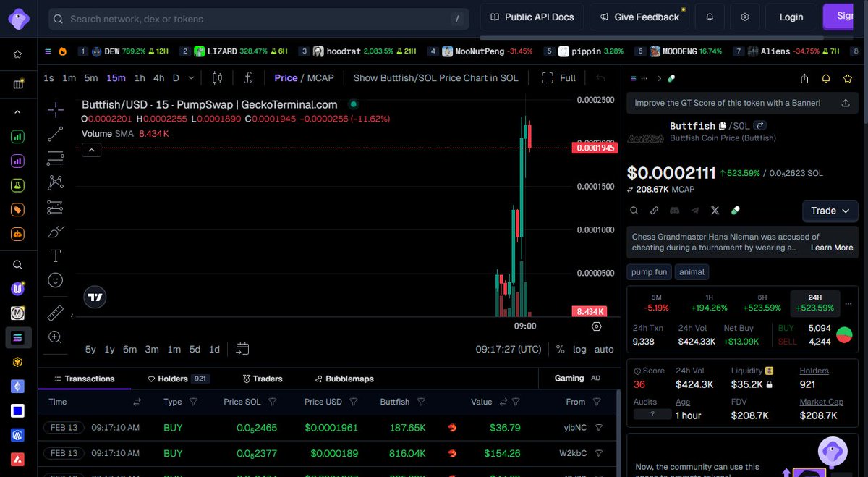Click the green buy/sell ratio gauge
The width and height of the screenshot is (868, 477).
843,334
